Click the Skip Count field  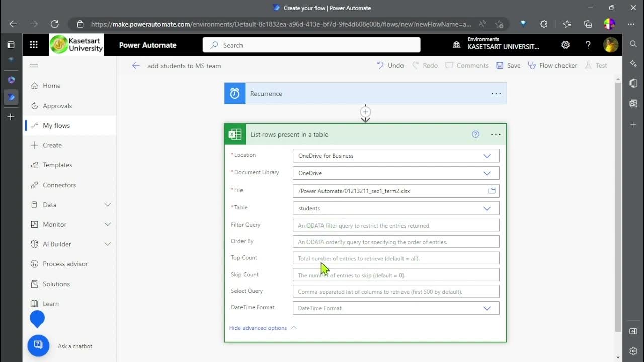point(396,275)
